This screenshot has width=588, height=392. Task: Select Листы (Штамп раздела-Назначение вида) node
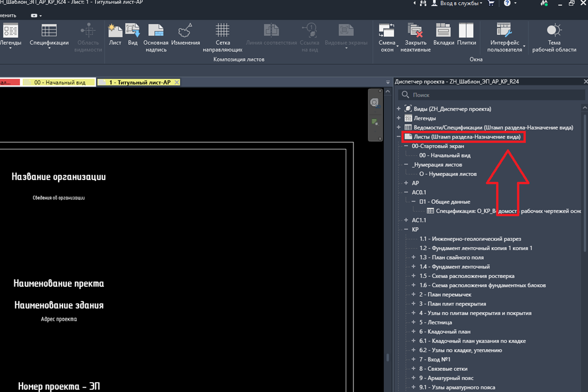tap(467, 137)
